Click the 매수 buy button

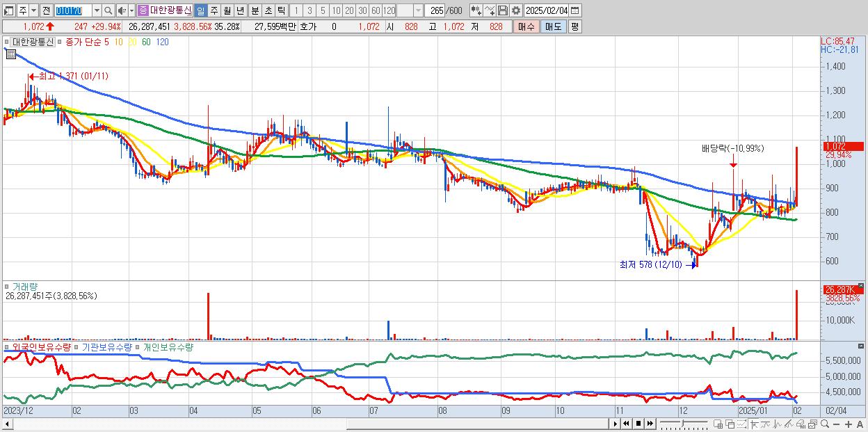pos(527,27)
